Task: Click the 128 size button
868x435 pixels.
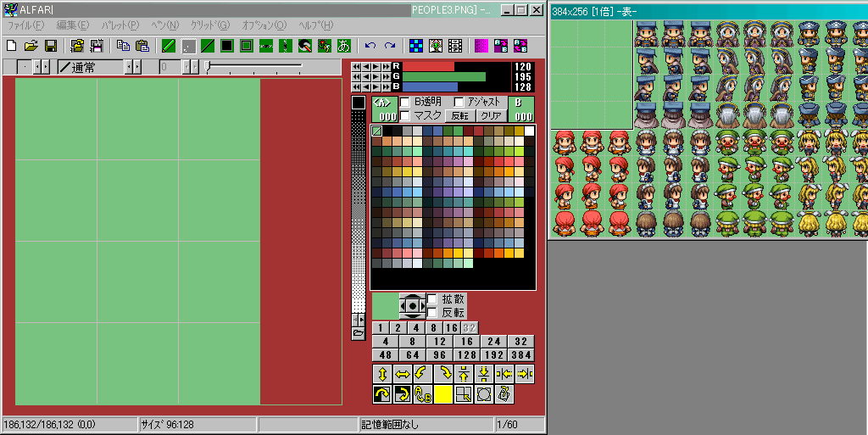Action: tap(467, 354)
